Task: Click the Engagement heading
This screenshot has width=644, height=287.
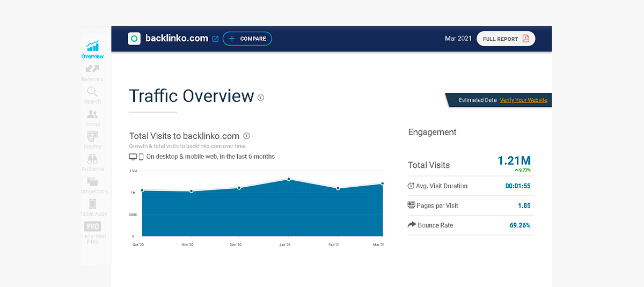Action: click(x=433, y=133)
